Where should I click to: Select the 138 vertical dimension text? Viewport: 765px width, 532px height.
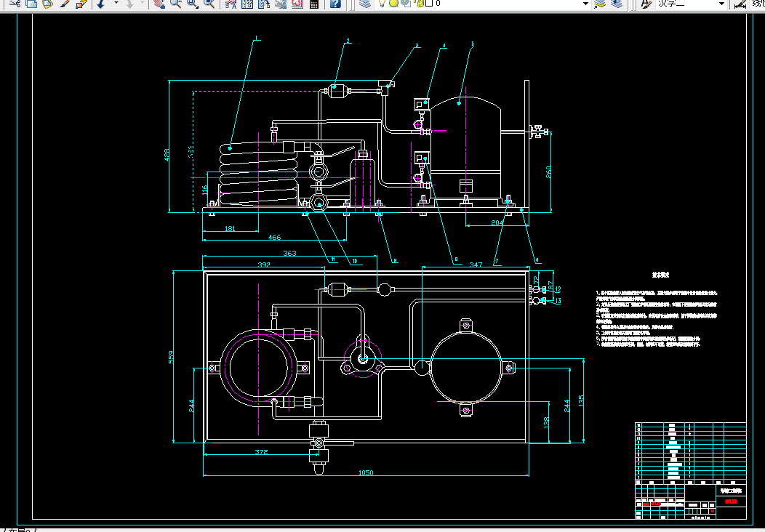coord(545,422)
